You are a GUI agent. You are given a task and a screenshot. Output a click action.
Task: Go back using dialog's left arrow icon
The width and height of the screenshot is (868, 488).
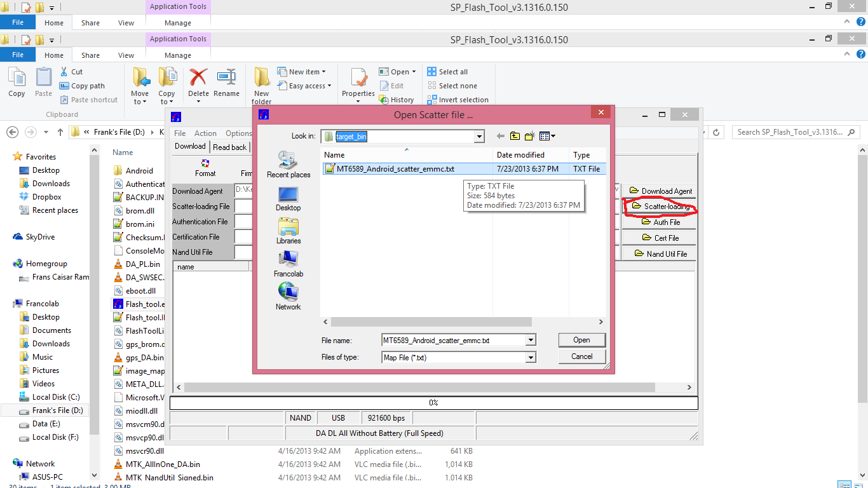click(501, 136)
